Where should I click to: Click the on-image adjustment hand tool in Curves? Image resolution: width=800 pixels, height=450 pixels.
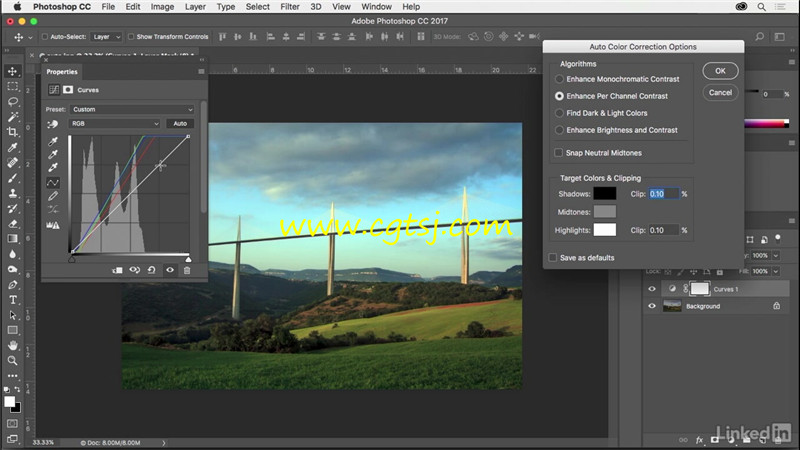click(53, 124)
